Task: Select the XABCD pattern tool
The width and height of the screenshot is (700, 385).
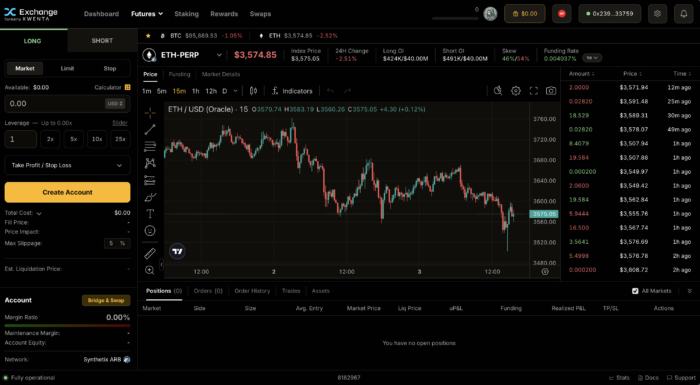Action: 150,163
